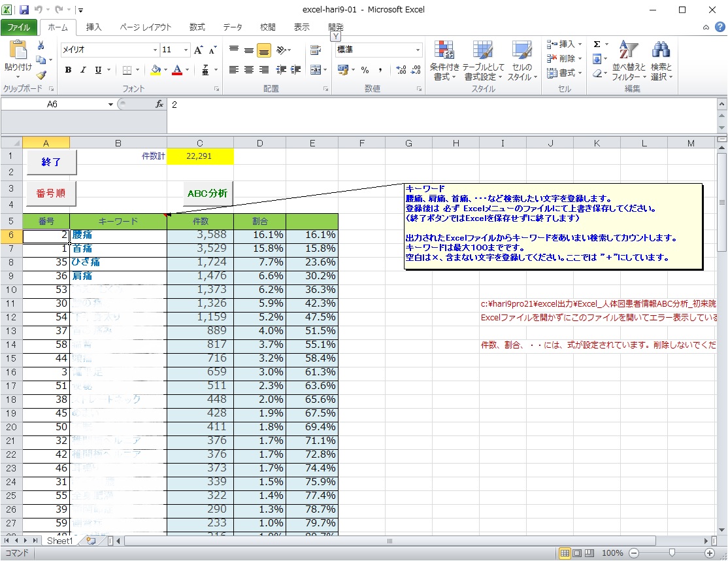Viewport: 728px width, 561px height.
Task: Switch to the ページ レイアウト tab
Action: [x=145, y=27]
